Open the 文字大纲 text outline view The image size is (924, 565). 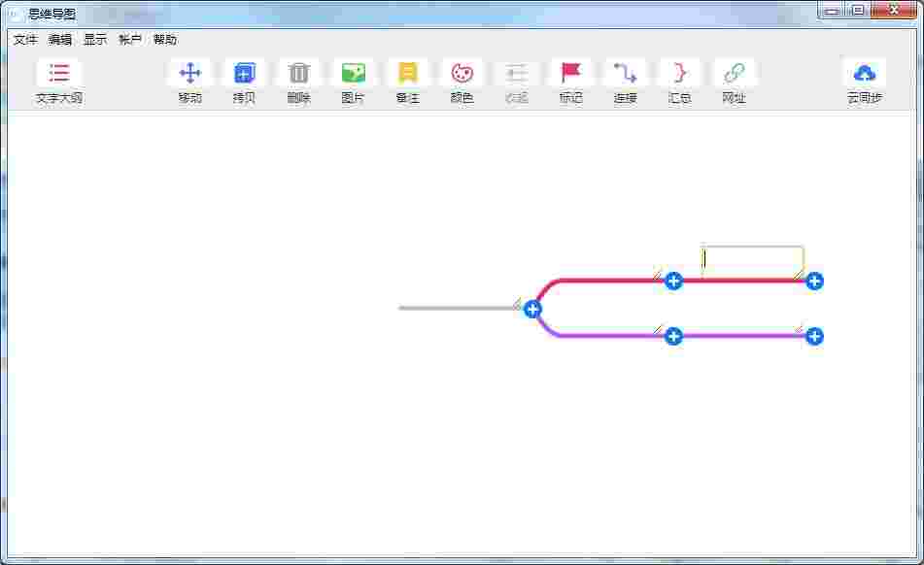(59, 82)
